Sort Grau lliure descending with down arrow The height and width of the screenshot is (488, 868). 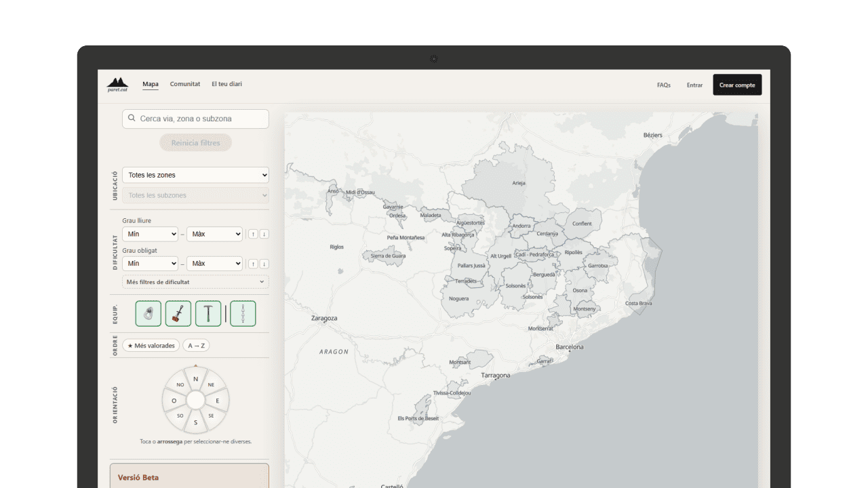click(264, 234)
